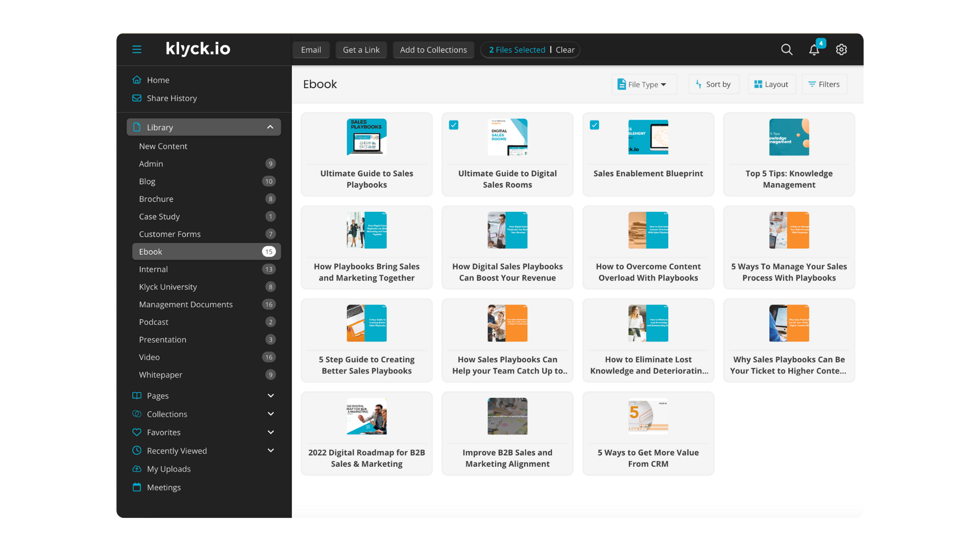
Task: Expand the Recently Viewed section
Action: pos(271,450)
